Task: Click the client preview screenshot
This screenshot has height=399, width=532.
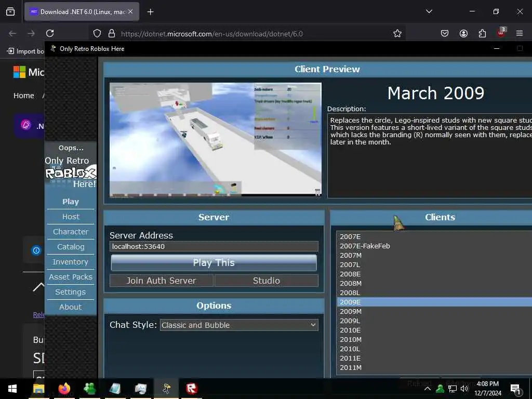Action: tap(216, 140)
